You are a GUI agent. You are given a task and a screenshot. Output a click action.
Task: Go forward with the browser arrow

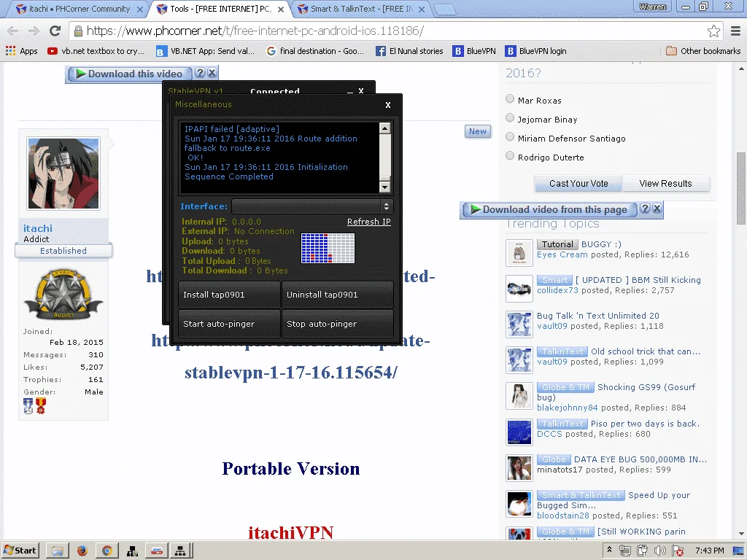pos(34,31)
